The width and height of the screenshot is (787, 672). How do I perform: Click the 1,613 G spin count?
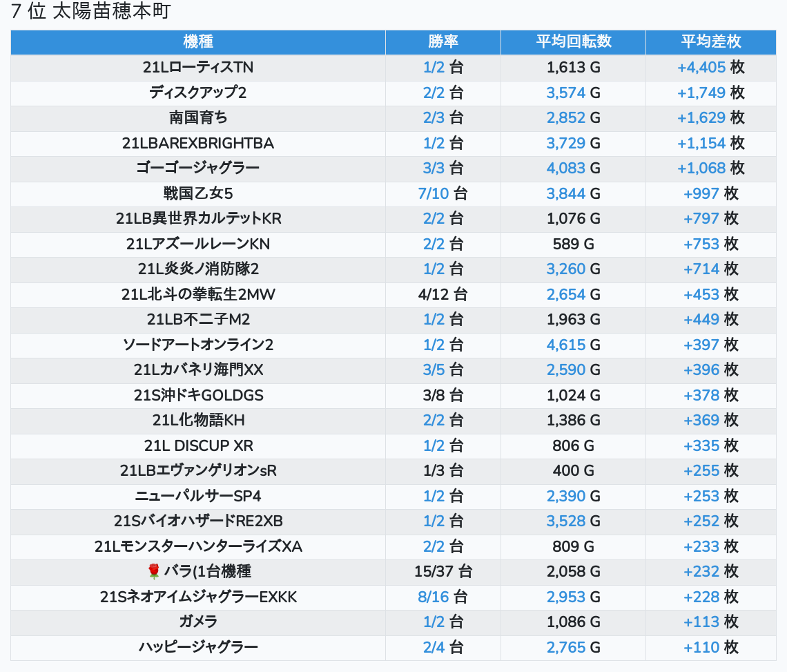(x=573, y=67)
